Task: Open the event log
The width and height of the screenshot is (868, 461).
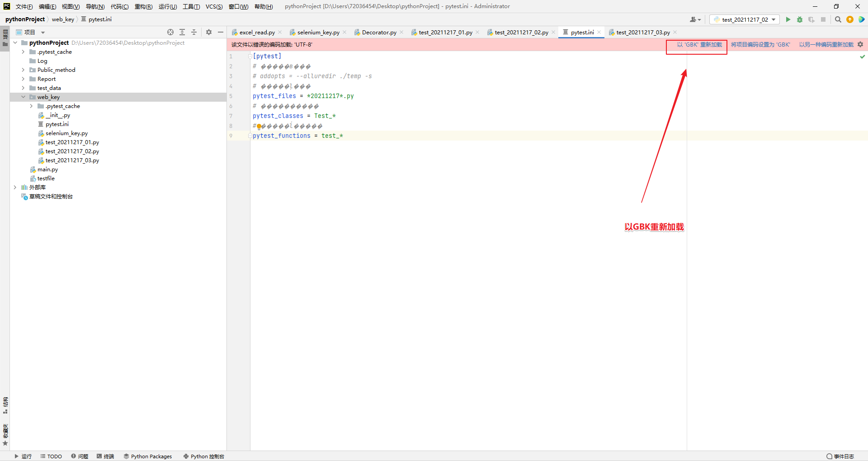Action: 840,456
